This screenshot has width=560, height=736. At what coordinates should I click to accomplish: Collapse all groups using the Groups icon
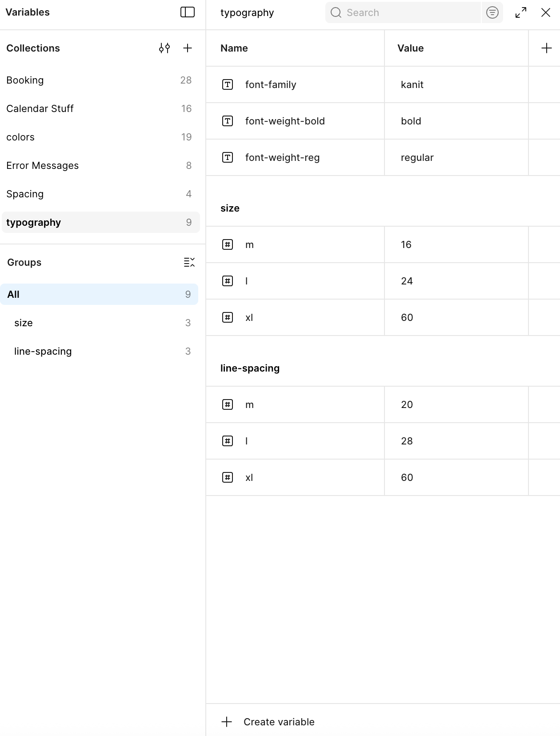click(x=189, y=262)
